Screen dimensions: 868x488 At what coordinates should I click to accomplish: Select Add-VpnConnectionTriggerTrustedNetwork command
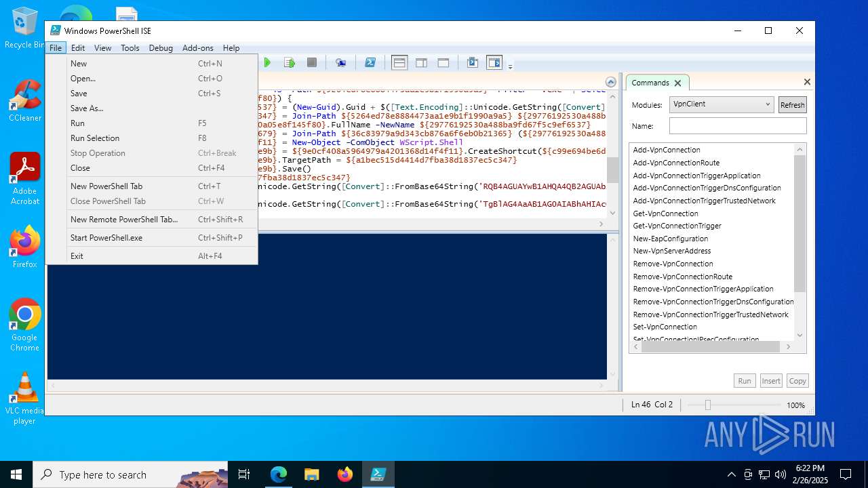point(704,201)
